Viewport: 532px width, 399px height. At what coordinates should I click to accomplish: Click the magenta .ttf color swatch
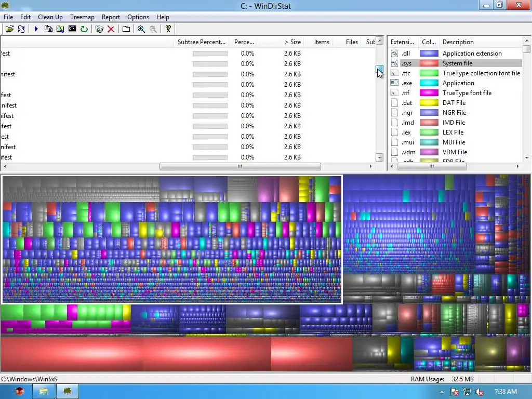(x=429, y=92)
